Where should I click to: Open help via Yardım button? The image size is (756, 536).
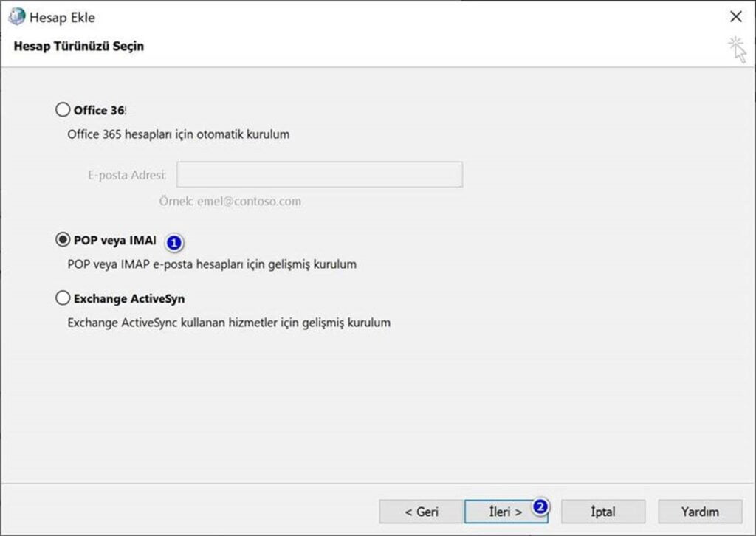pyautogui.click(x=700, y=512)
